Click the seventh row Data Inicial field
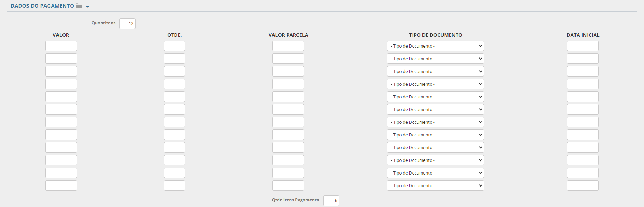The image size is (644, 207). point(583,122)
